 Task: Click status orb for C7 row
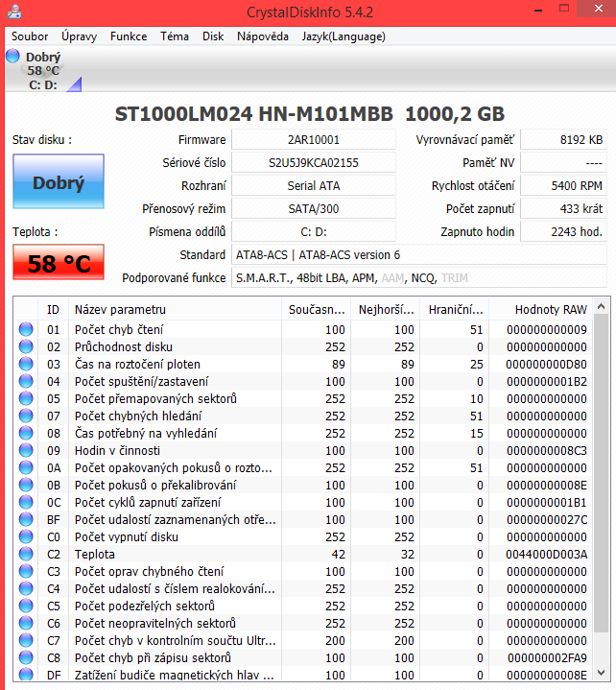[x=26, y=640]
